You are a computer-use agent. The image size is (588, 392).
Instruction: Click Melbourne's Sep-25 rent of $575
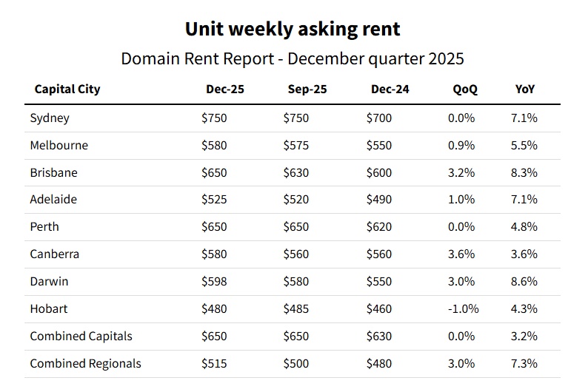[x=296, y=146]
